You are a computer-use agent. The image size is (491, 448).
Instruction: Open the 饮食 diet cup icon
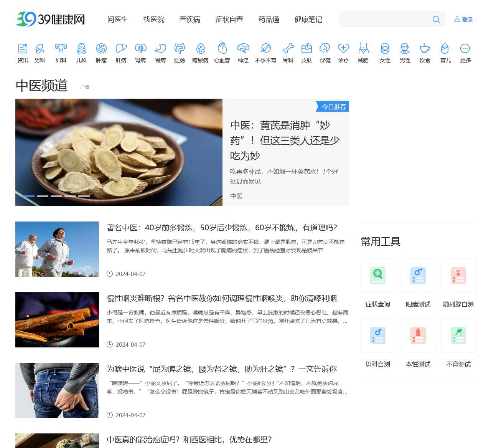[x=425, y=48]
